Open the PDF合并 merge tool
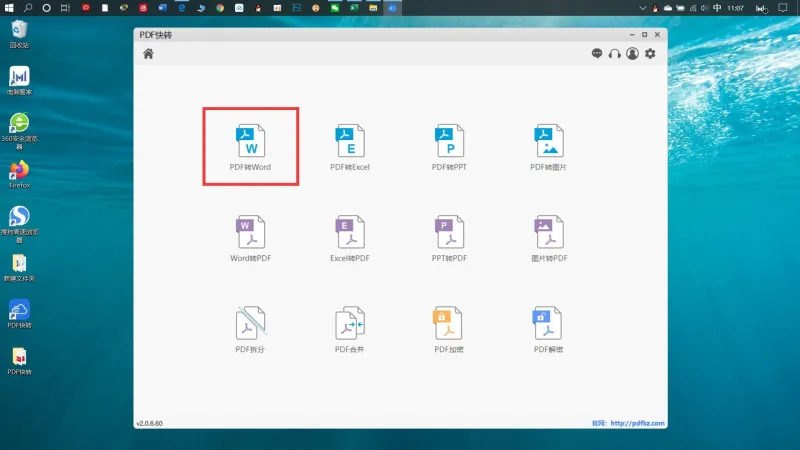The height and width of the screenshot is (450, 800). point(349,329)
